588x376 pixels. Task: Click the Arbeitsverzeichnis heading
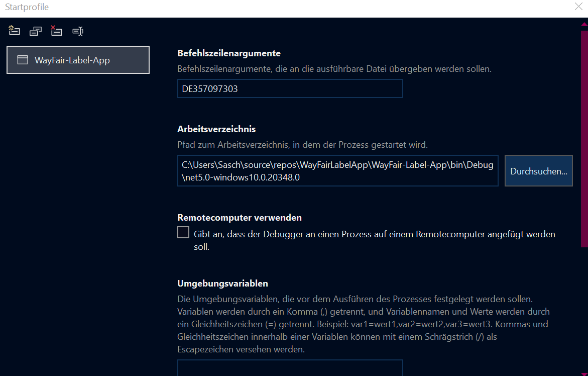click(x=216, y=129)
